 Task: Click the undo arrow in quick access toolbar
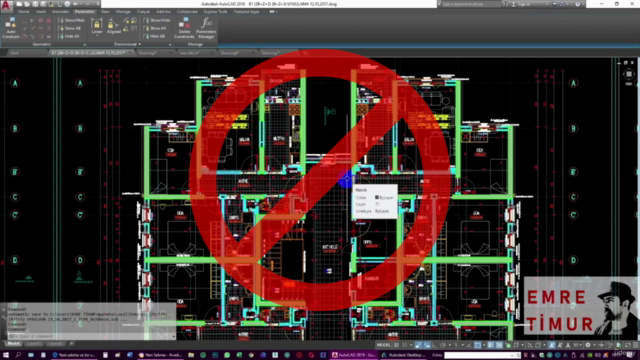[x=76, y=4]
